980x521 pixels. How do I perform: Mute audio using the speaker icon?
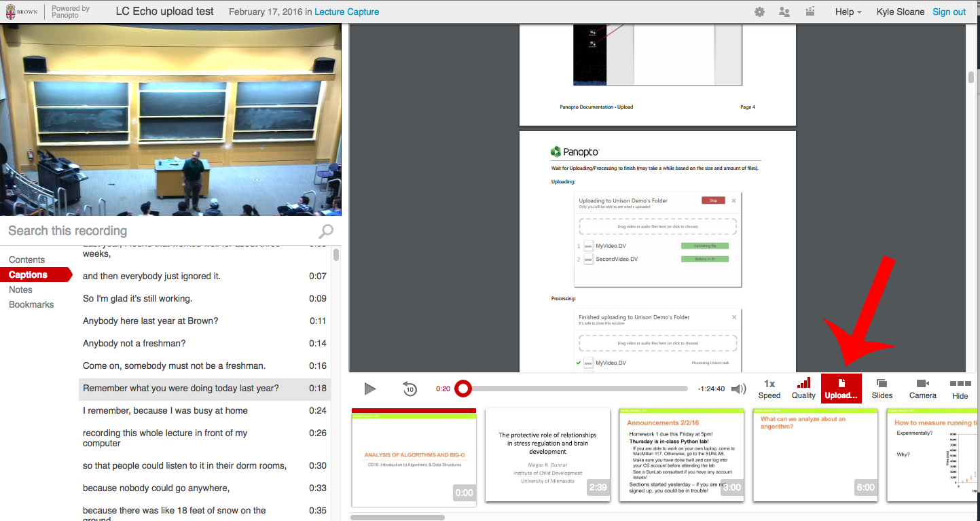739,389
